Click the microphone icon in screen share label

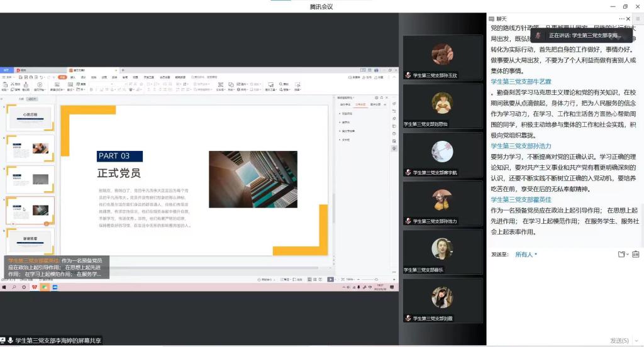pyautogui.click(x=10, y=340)
